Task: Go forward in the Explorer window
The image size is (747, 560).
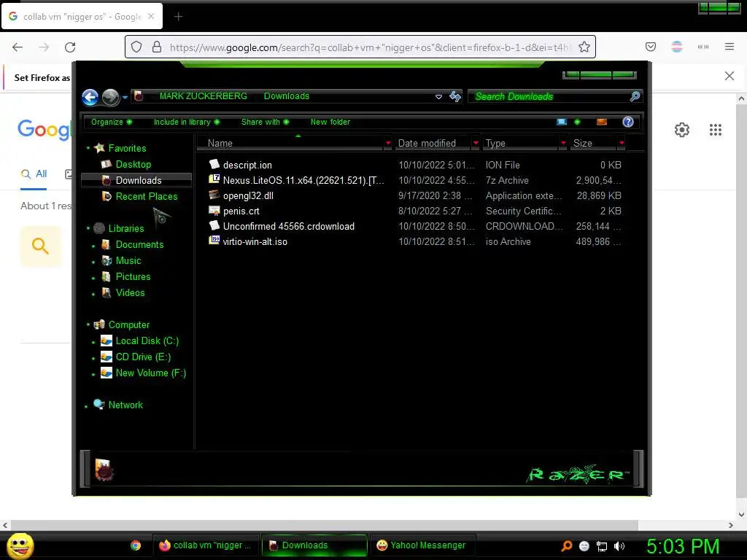Action: [x=111, y=97]
